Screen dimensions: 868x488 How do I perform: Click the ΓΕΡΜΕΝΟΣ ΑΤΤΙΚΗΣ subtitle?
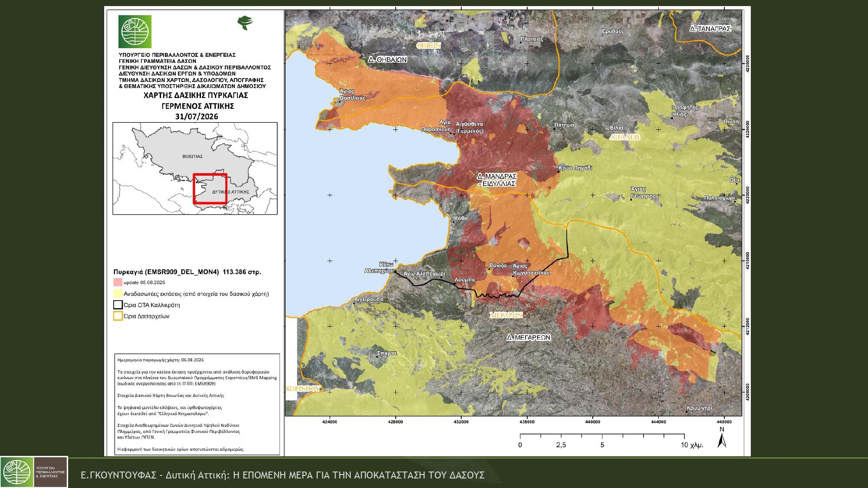[x=197, y=106]
